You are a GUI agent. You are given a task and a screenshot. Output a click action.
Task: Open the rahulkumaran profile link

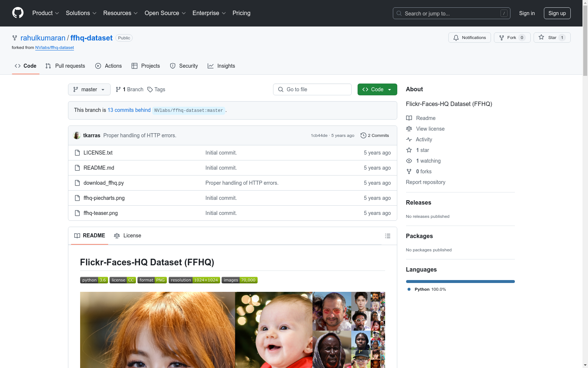43,38
